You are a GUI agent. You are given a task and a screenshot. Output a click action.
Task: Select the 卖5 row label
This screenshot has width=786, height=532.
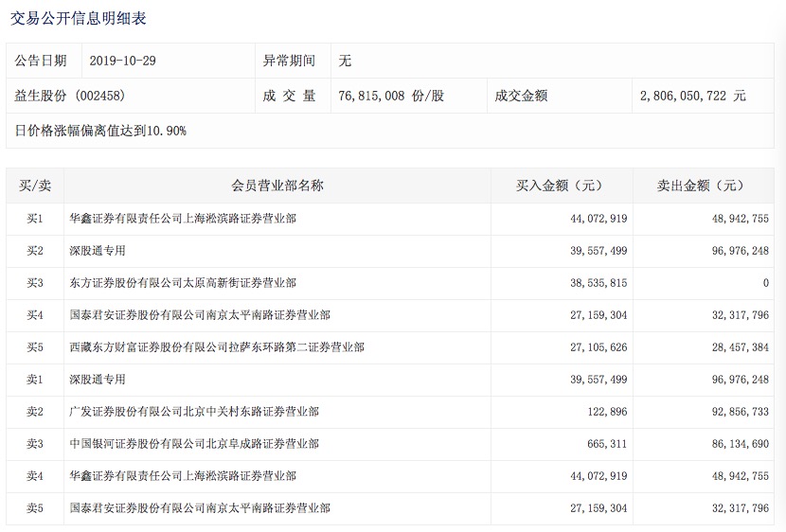pyautogui.click(x=35, y=508)
